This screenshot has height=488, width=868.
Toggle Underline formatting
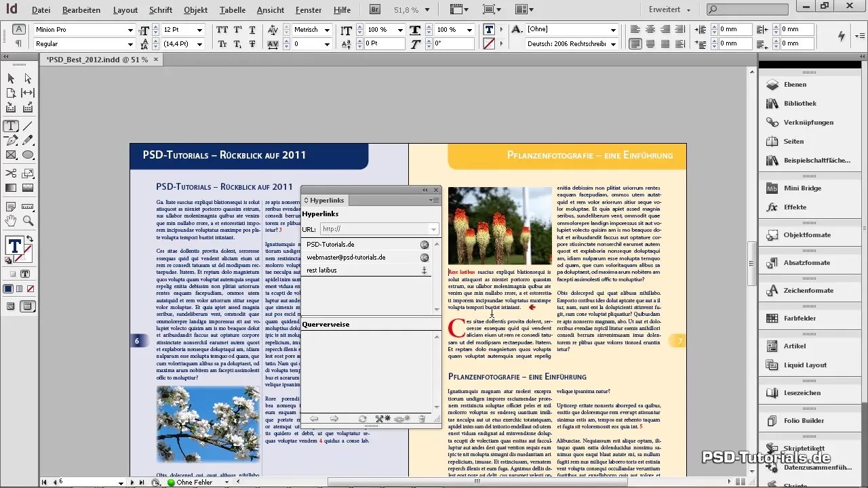tap(253, 30)
